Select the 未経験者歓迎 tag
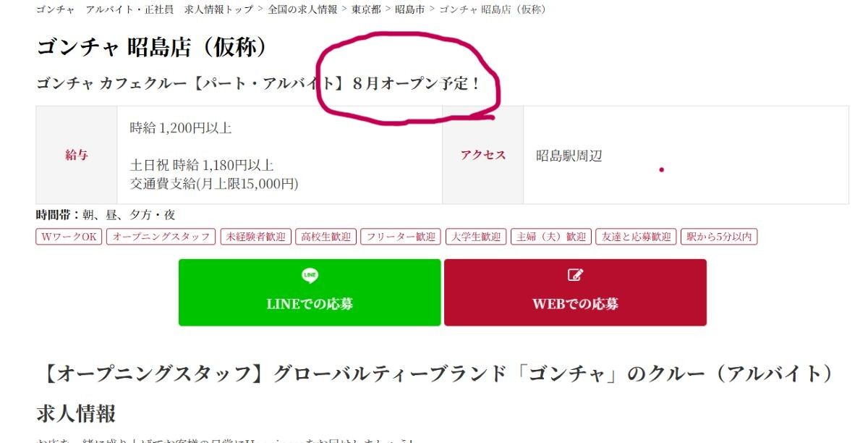This screenshot has width=868, height=443. click(256, 237)
